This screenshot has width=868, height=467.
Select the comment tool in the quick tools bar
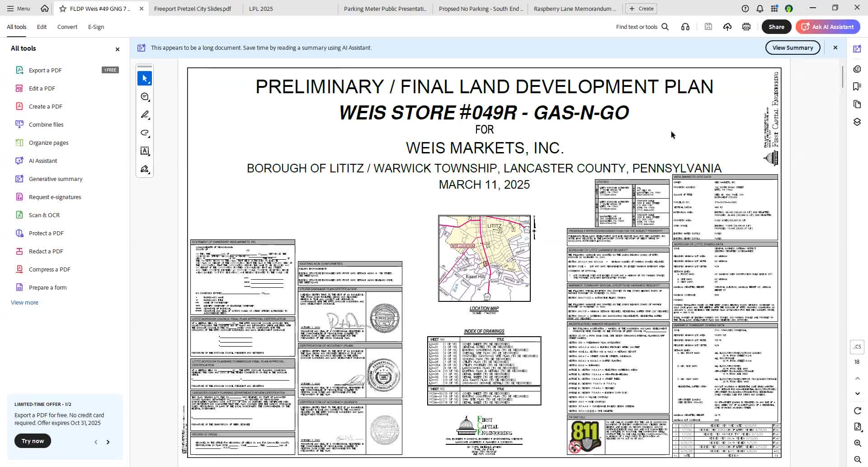pyautogui.click(x=145, y=96)
